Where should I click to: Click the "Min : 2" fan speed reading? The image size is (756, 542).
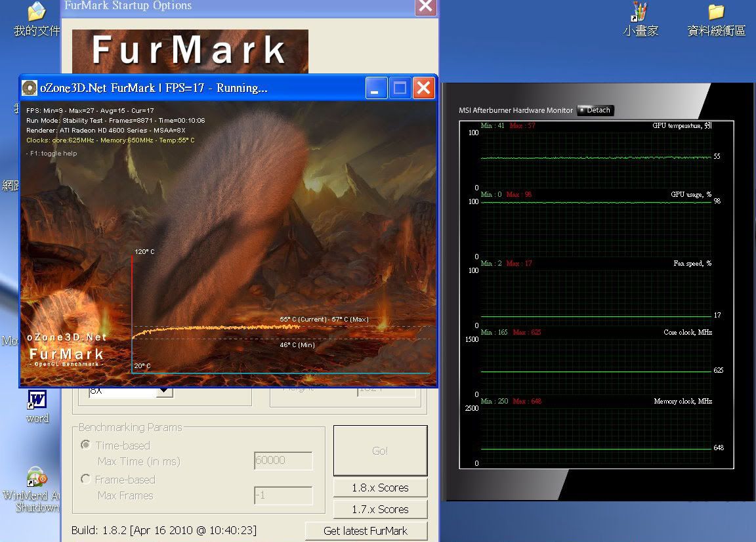(492, 263)
